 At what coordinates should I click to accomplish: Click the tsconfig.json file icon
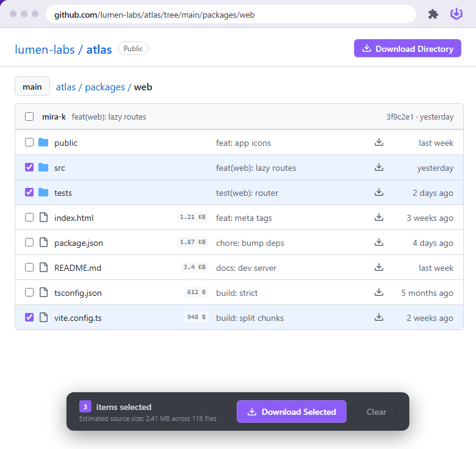click(x=44, y=292)
